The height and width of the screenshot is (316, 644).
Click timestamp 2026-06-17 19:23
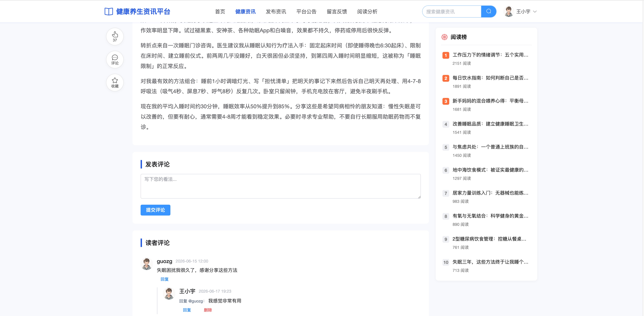coord(215,291)
